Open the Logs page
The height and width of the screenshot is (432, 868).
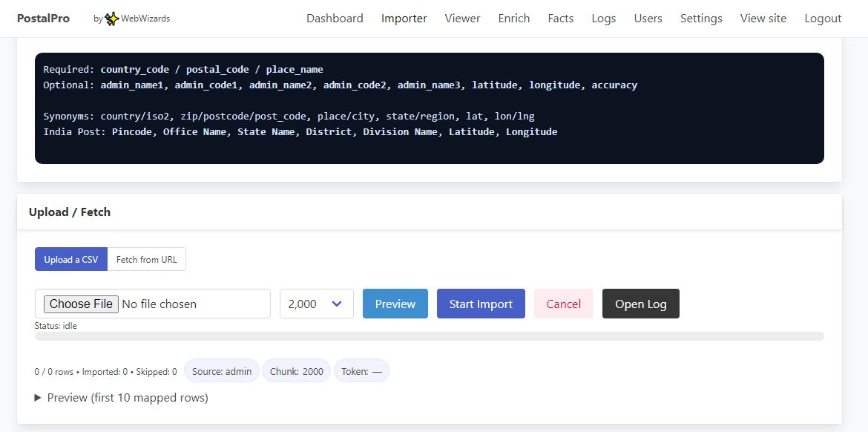click(x=603, y=19)
